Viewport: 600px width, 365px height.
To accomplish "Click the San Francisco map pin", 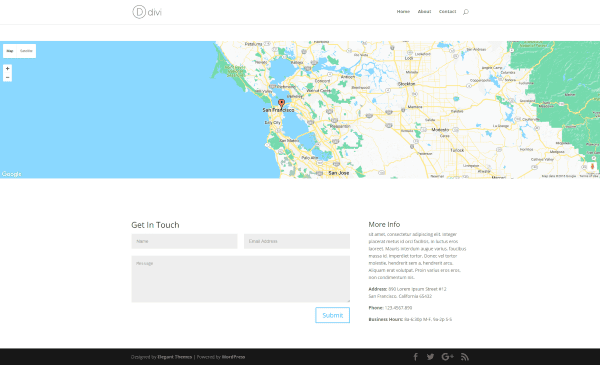I will 281,103.
